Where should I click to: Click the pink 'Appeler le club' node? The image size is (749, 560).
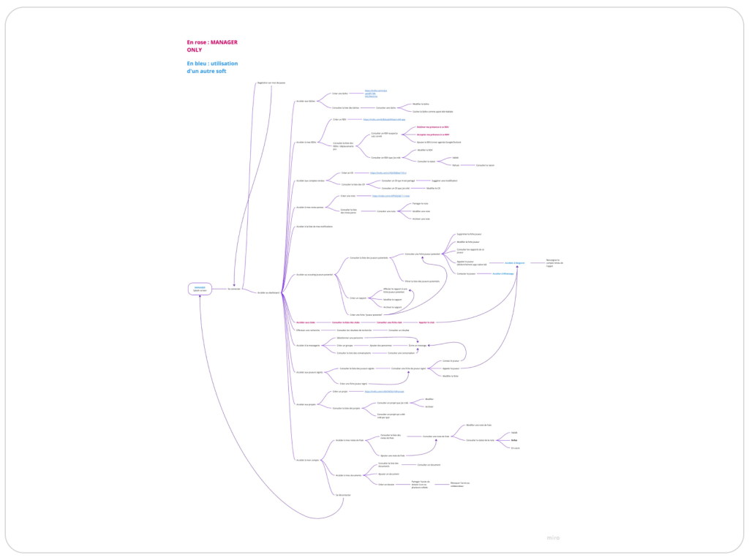point(427,322)
